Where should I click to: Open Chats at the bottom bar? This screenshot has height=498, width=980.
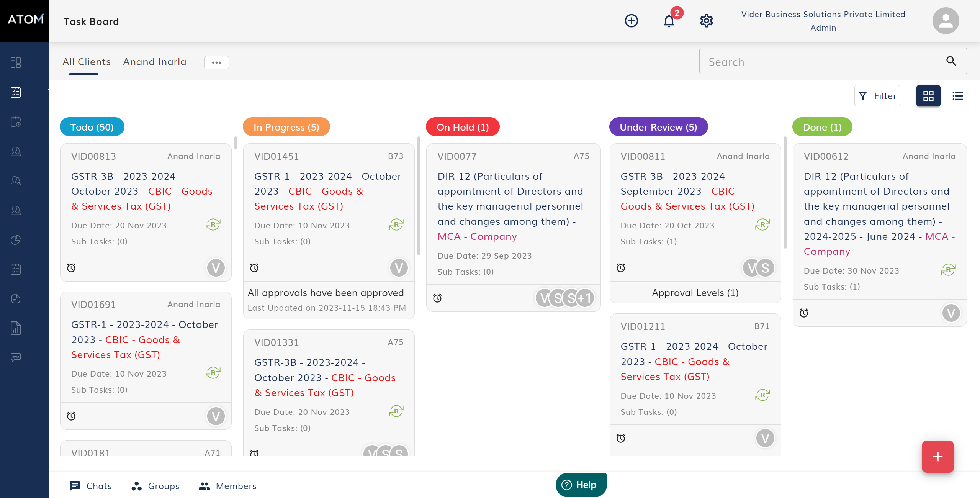tap(91, 486)
